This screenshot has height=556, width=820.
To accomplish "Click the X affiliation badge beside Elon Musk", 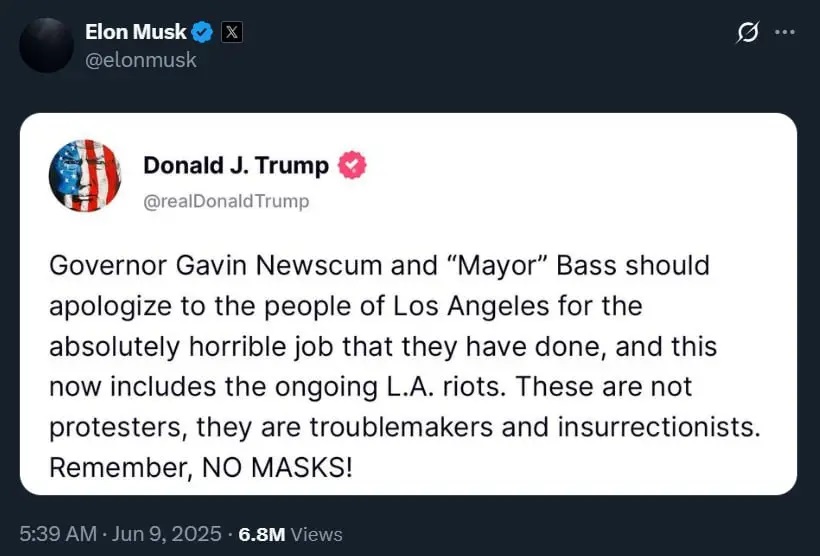I will [232, 32].
